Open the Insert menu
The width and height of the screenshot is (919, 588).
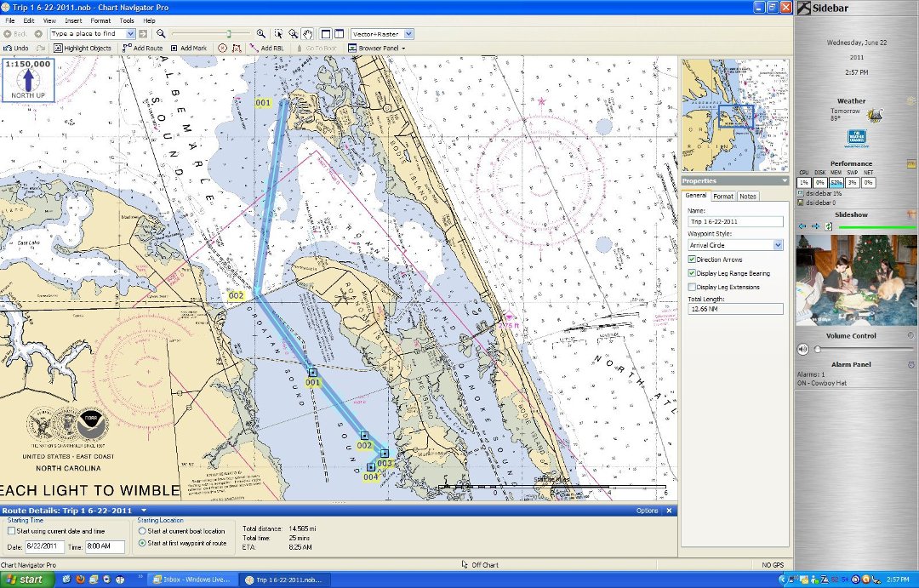(73, 20)
